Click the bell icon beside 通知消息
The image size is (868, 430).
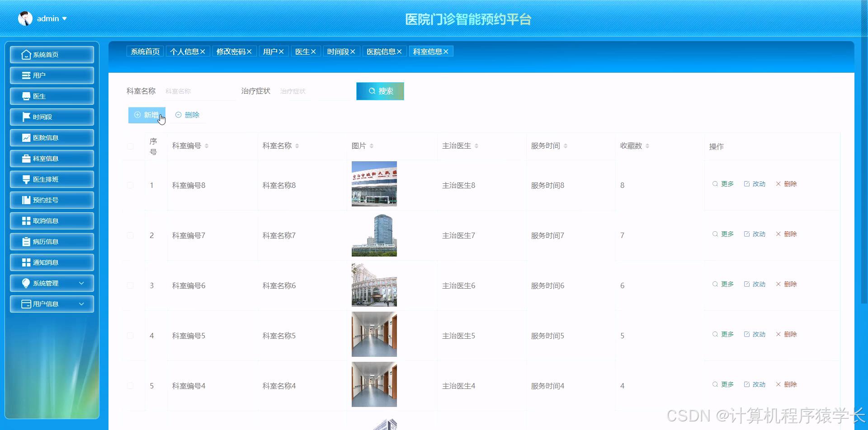(x=26, y=262)
